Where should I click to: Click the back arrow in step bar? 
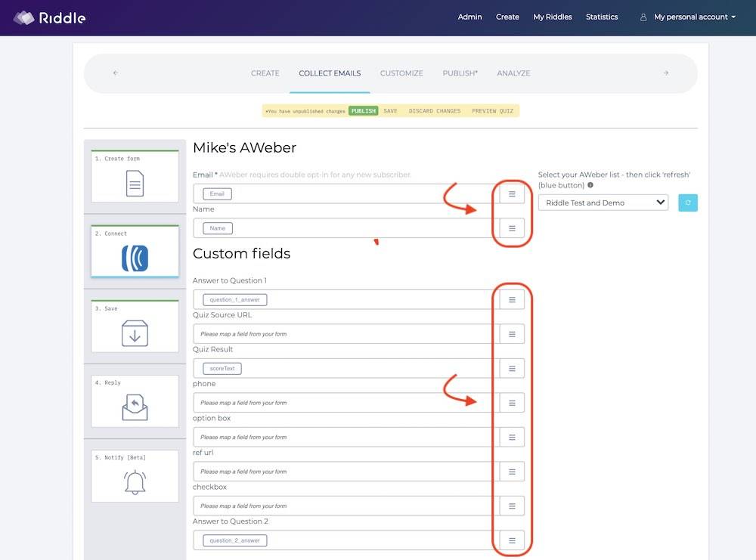(116, 73)
